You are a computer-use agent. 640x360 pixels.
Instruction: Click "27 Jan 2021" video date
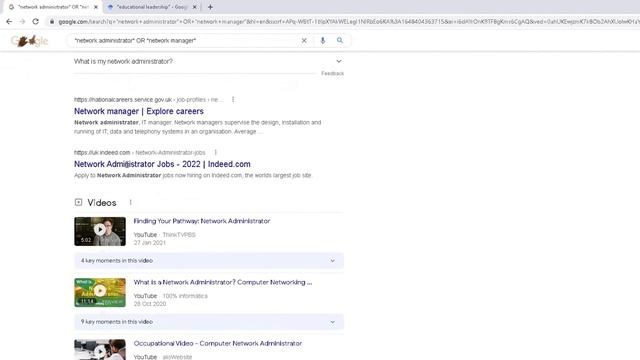tap(149, 243)
